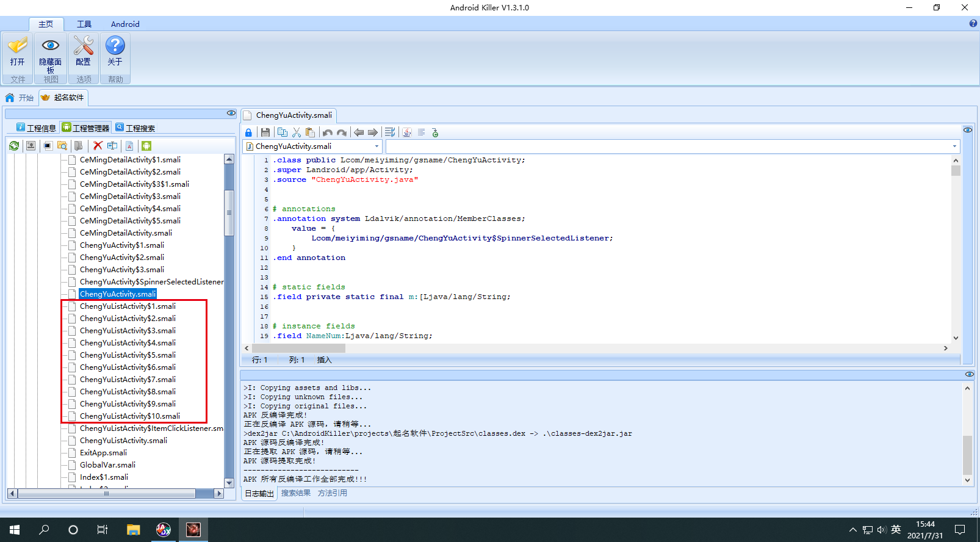Click the green refresh icon in project toolbar
980x542 pixels.
14,146
